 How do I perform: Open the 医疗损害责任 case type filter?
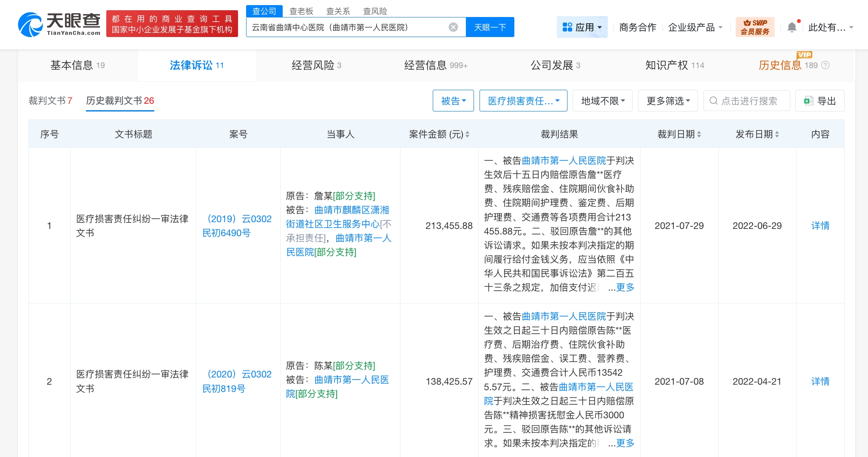tap(523, 101)
